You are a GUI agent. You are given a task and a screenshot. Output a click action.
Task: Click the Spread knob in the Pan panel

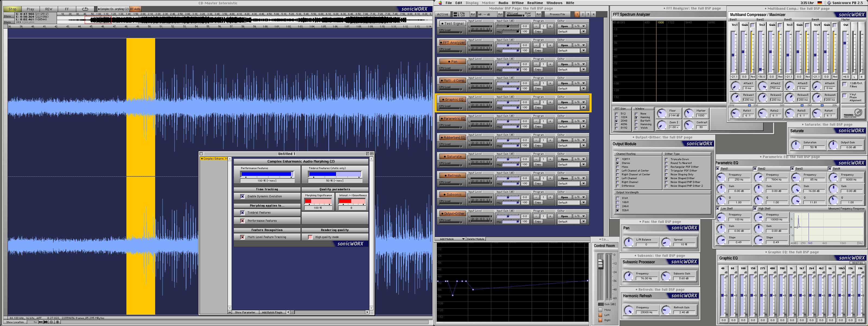(666, 242)
